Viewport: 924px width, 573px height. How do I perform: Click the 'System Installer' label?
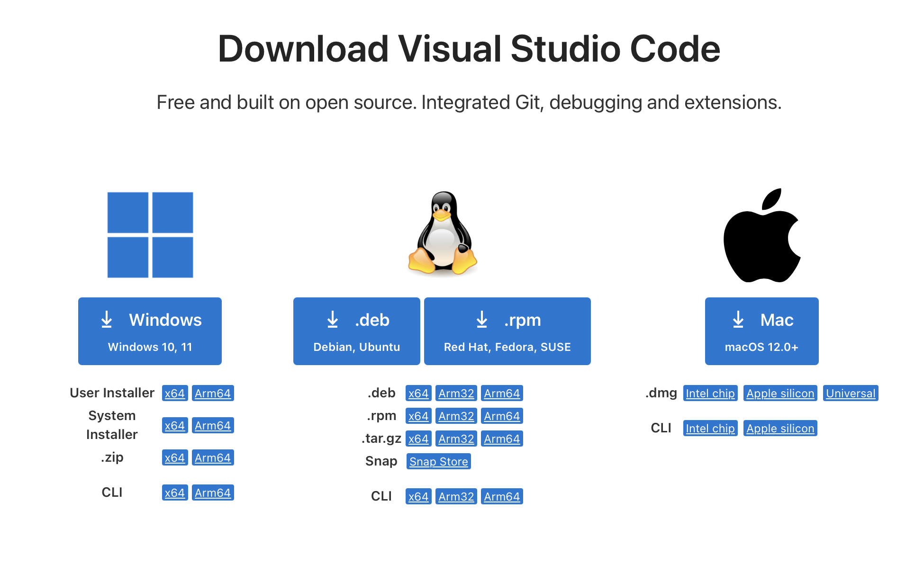click(x=112, y=425)
